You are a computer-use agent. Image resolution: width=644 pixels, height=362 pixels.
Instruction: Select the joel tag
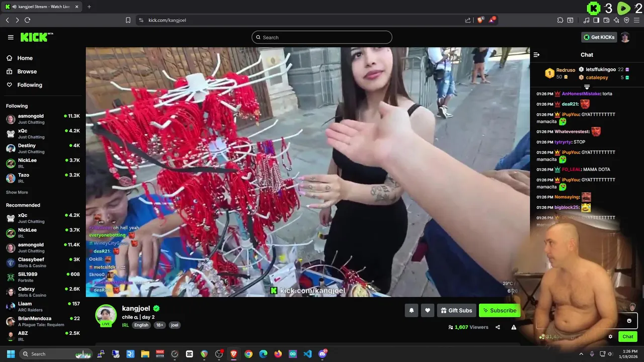pos(175,325)
